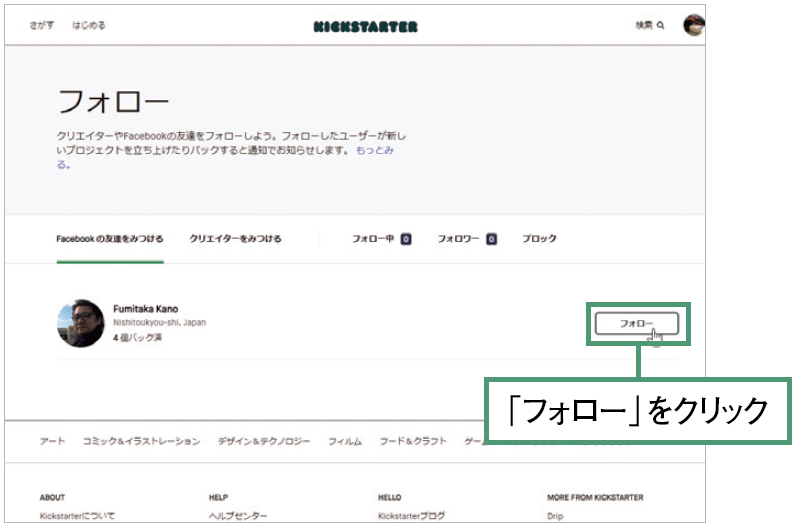Image resolution: width=796 pixels, height=528 pixels.
Task: Click Fumitaka Kano's profile photo
Action: (x=81, y=323)
